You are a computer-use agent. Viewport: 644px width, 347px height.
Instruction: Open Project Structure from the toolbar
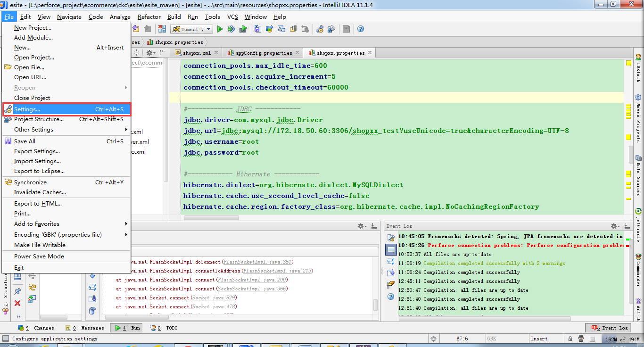click(x=331, y=29)
